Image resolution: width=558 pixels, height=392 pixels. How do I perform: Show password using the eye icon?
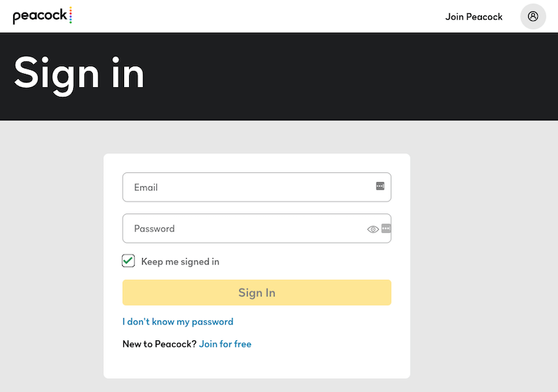click(372, 229)
